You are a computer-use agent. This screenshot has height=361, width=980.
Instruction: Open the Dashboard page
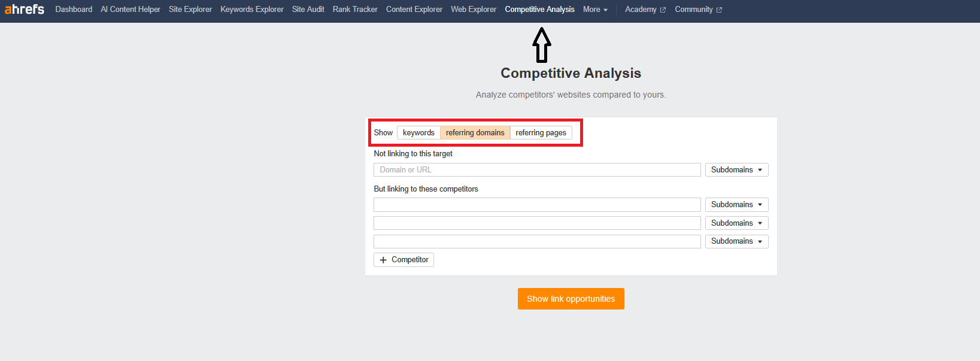(74, 10)
